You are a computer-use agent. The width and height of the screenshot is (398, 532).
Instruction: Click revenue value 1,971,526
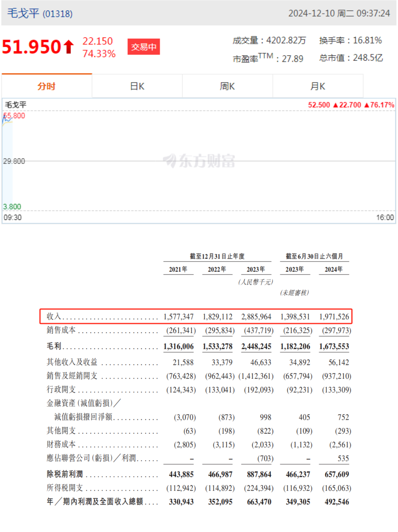pyautogui.click(x=334, y=317)
